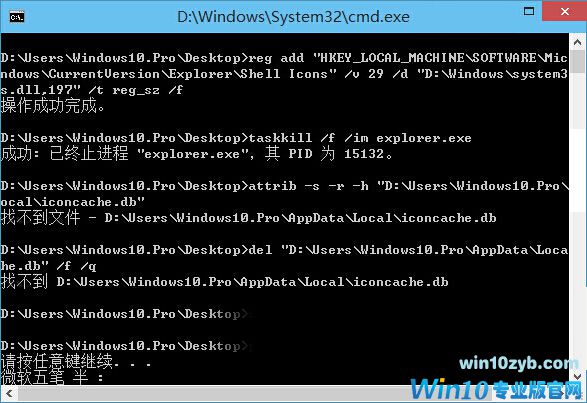This screenshot has width=587, height=403.
Task: Click the ocal\iconcache.db" line
Action: coord(73,202)
